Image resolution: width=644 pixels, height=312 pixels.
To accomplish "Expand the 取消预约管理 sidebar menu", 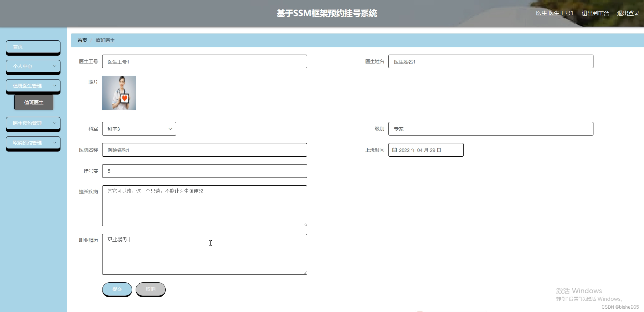I will (33, 143).
